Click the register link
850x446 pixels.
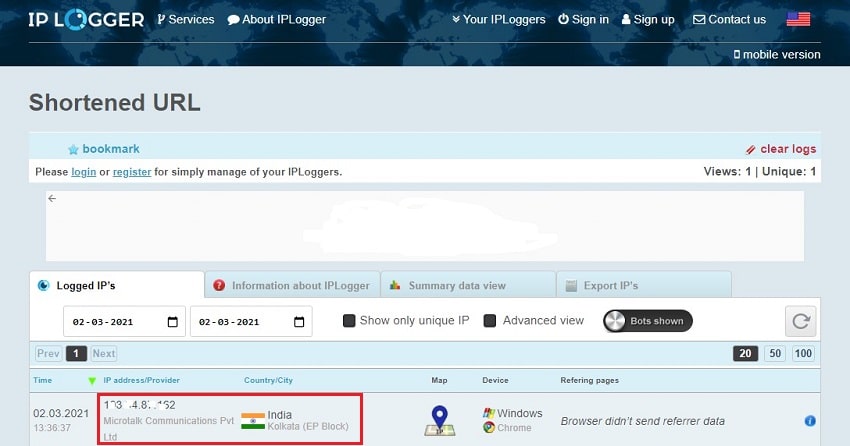[x=131, y=172]
